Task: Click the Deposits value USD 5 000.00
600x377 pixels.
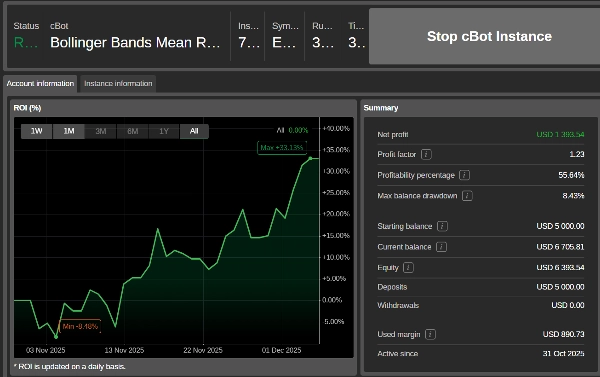Action: pyautogui.click(x=560, y=287)
